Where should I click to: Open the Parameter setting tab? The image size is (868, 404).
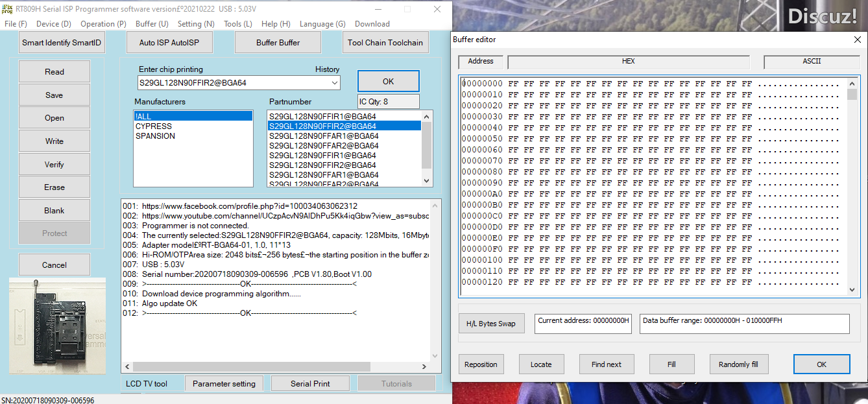click(x=224, y=384)
